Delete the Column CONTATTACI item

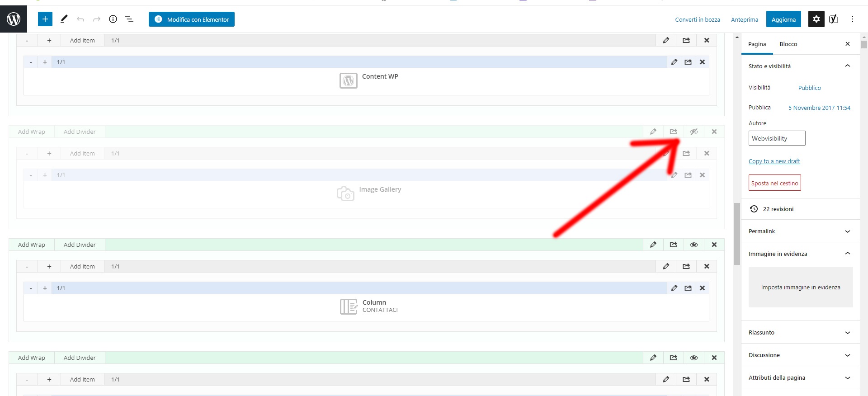(702, 288)
